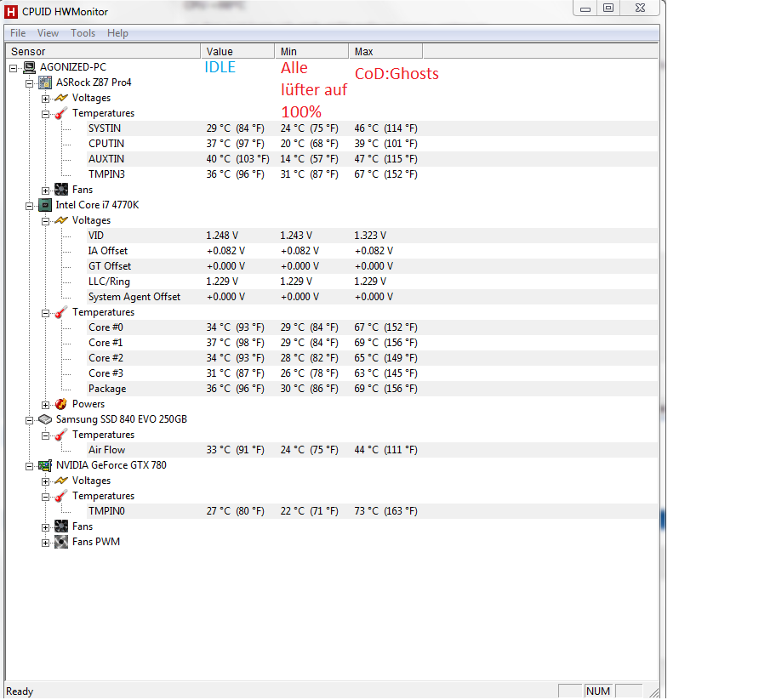Viewport: 776px width, 700px height.
Task: Expand the ASRock Voltages node
Action: tap(46, 99)
